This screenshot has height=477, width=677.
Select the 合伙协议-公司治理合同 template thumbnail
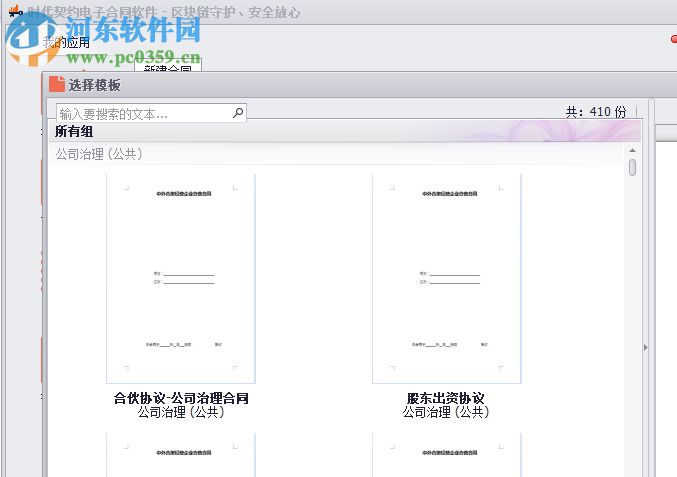tap(181, 278)
